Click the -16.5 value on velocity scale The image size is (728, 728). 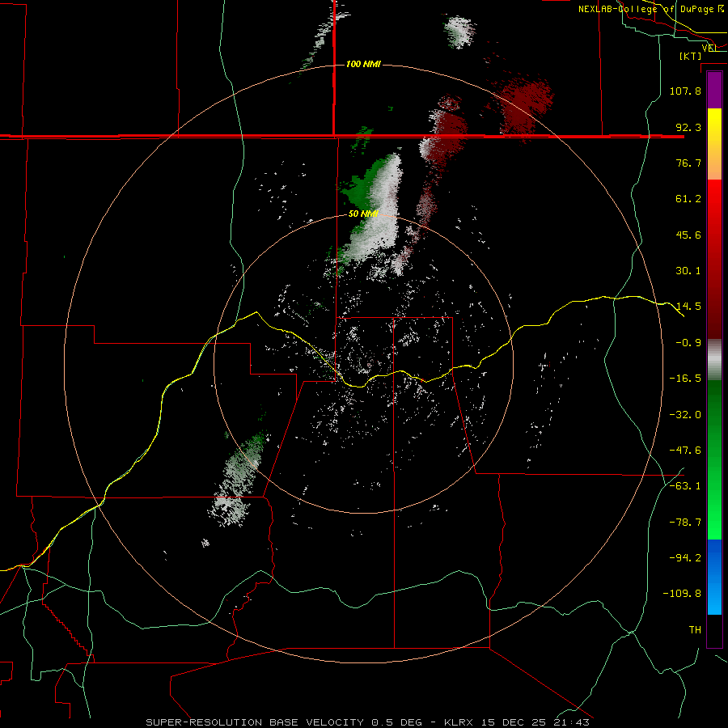click(685, 379)
